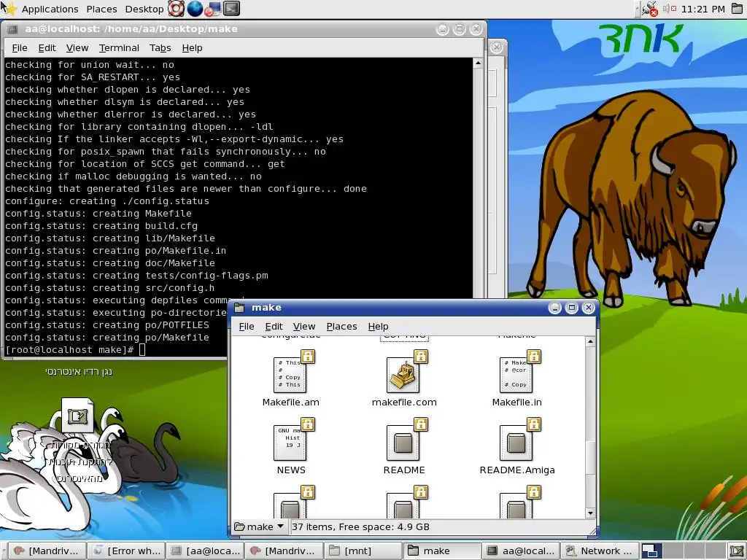Switch to first [Mandriv... taskbar window
This screenshot has height=560, width=747.
[x=47, y=551]
